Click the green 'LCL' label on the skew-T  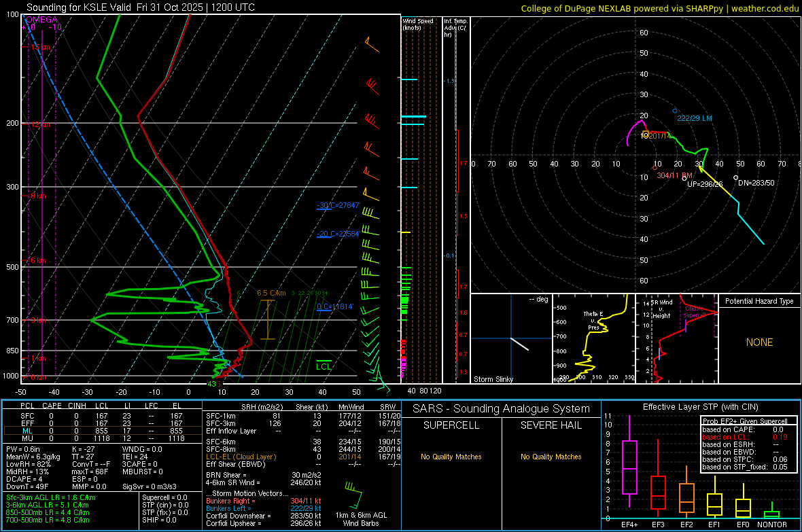324,366
